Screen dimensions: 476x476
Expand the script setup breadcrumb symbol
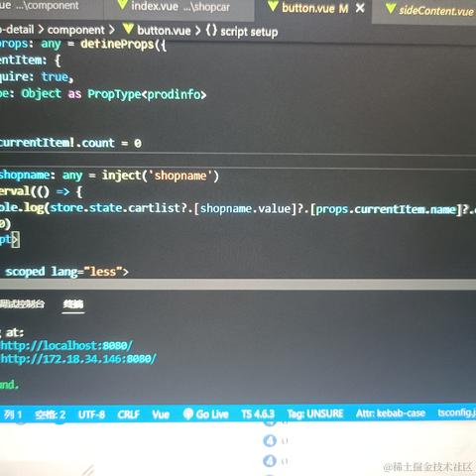pos(249,32)
